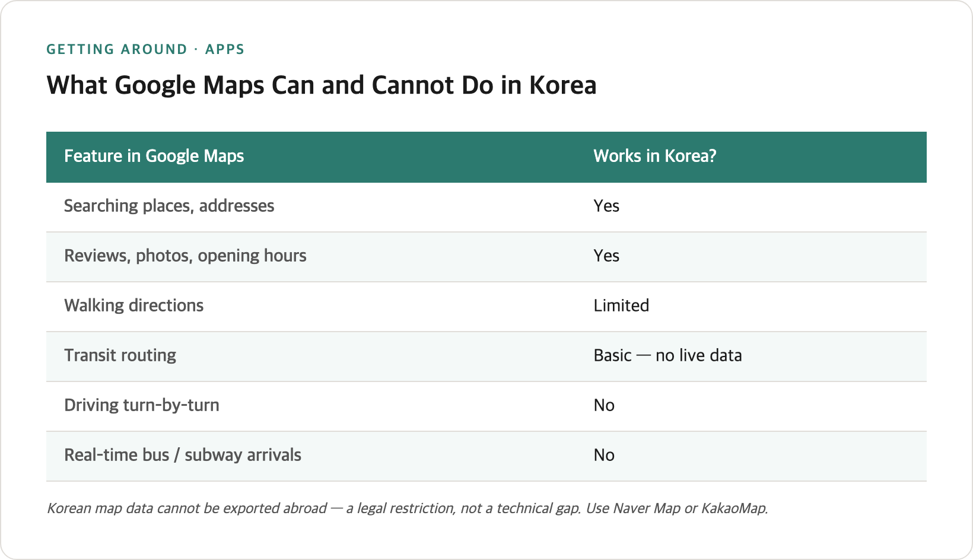Click 'No' in the Real-time bus row
Image resolution: width=973 pixels, height=560 pixels.
point(604,455)
